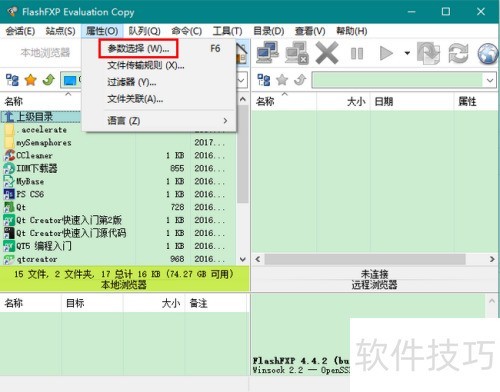The height and width of the screenshot is (392, 500).
Task: Click the transfer documents arrow icon
Action: coord(428,53)
